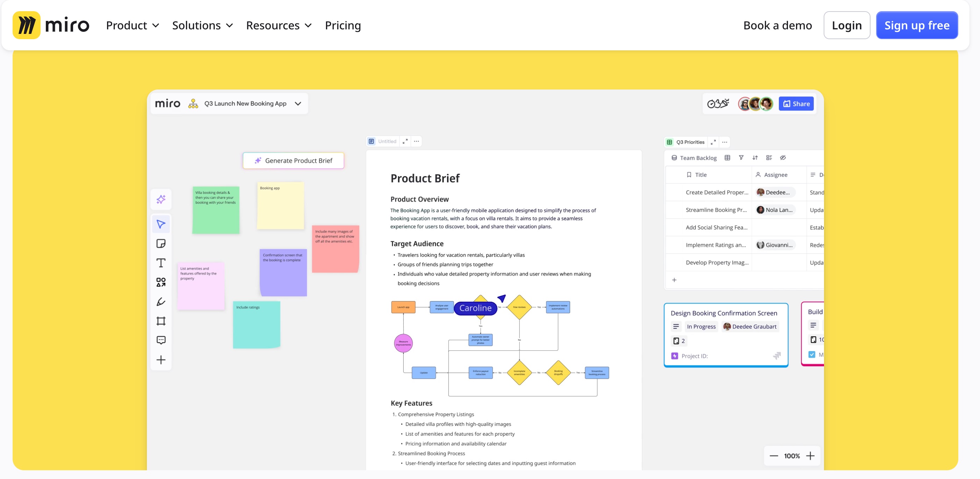Open the Develop Property Imag... row
The width and height of the screenshot is (980, 479).
pyautogui.click(x=717, y=262)
